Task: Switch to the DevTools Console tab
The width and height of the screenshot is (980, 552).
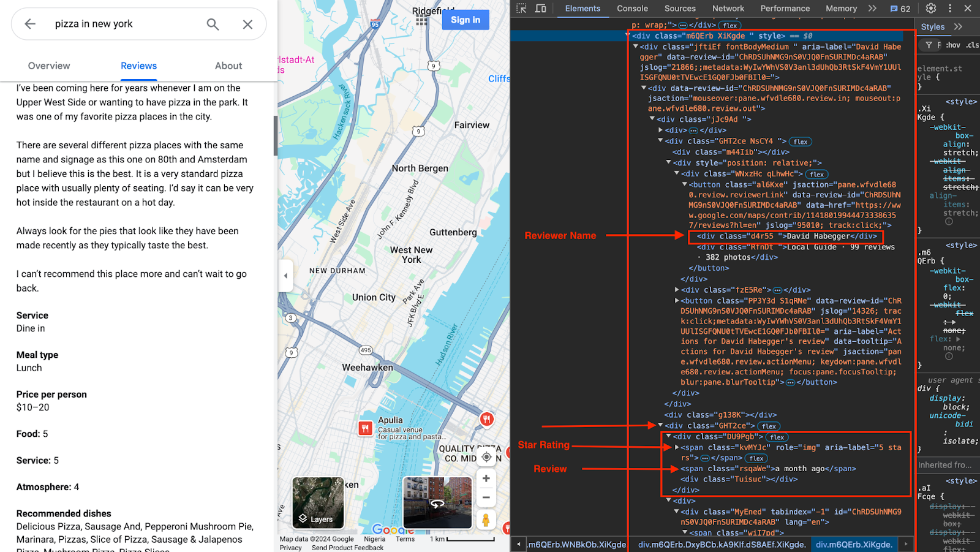Action: (632, 9)
